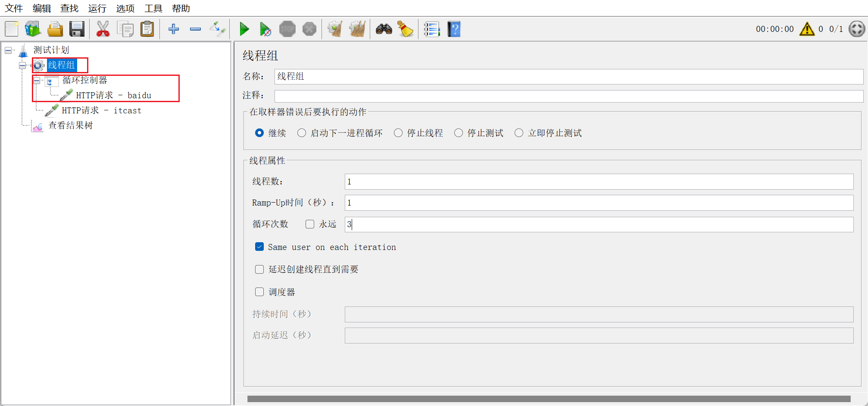868x406 pixels.
Task: Open the Templates icon in toolbar
Action: click(x=33, y=29)
